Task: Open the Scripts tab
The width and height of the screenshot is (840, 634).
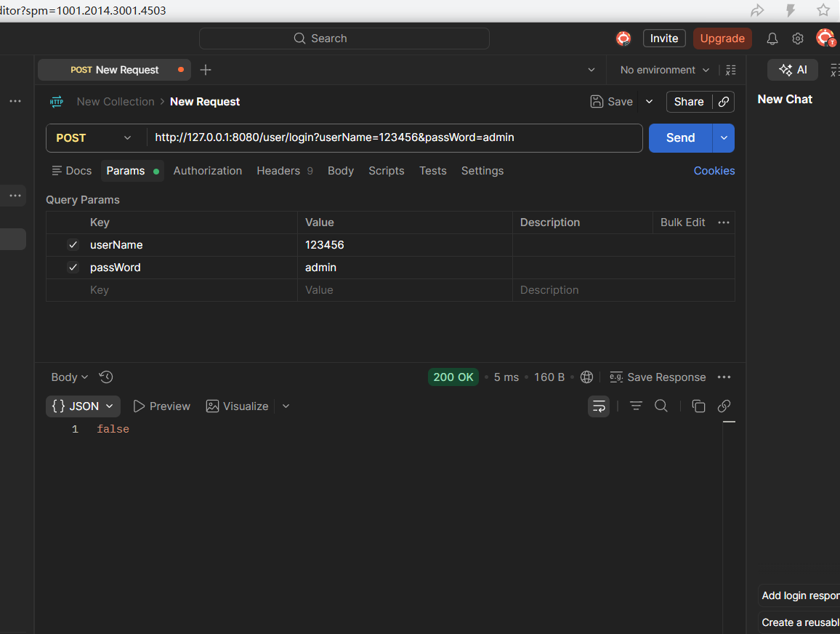Action: coord(387,171)
